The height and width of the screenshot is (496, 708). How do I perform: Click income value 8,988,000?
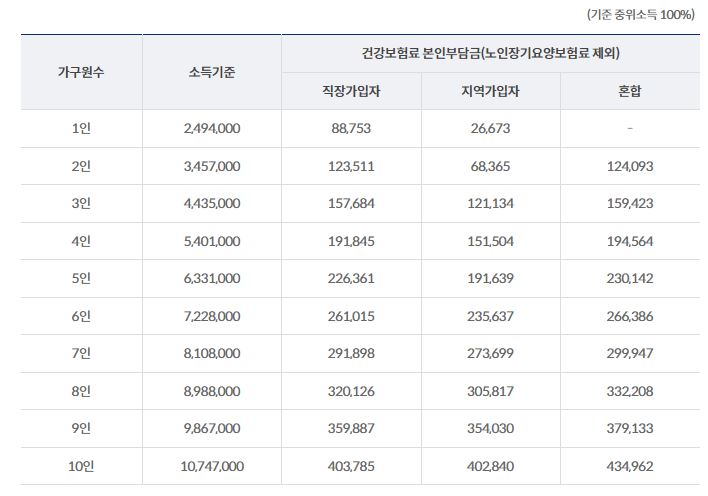coord(212,391)
